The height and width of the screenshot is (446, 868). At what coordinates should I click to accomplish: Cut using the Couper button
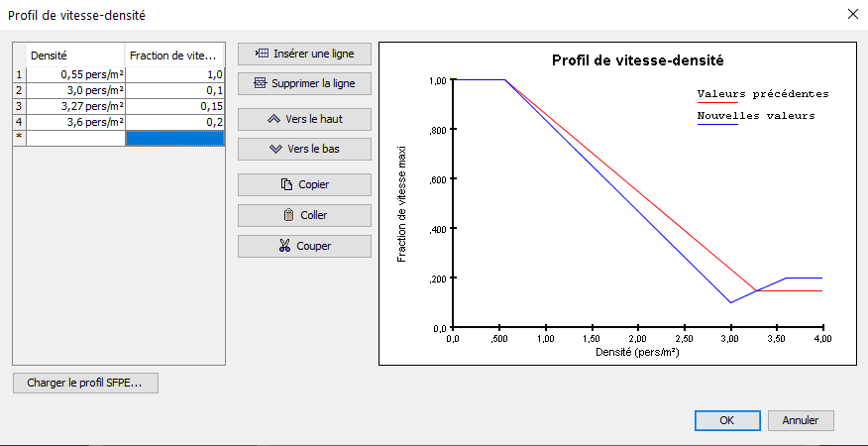(x=304, y=246)
